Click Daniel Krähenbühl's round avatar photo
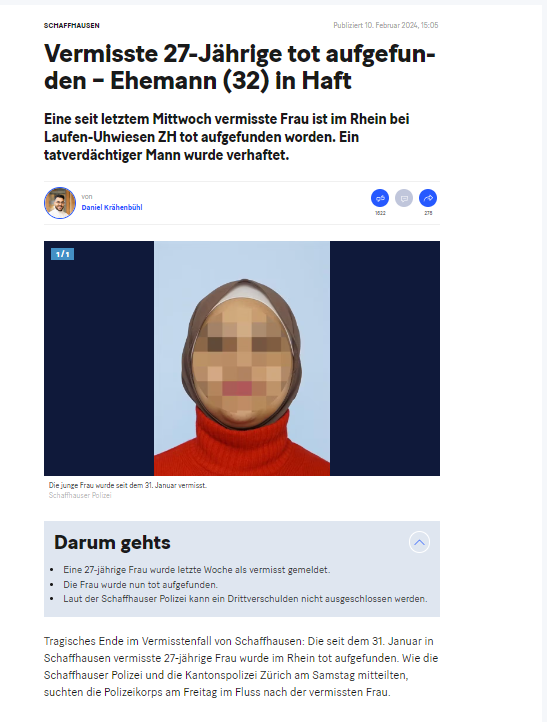This screenshot has width=547, height=722. tap(60, 203)
